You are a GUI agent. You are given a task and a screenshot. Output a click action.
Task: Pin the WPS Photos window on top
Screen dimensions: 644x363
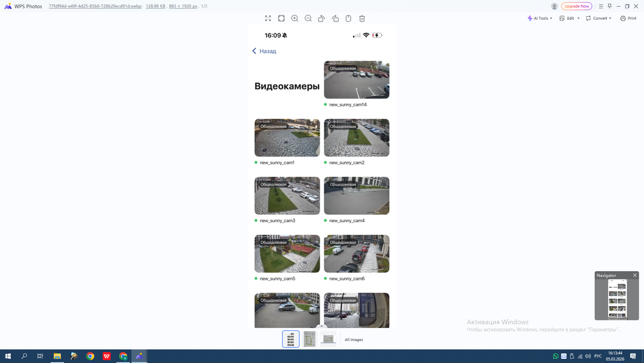click(x=609, y=6)
